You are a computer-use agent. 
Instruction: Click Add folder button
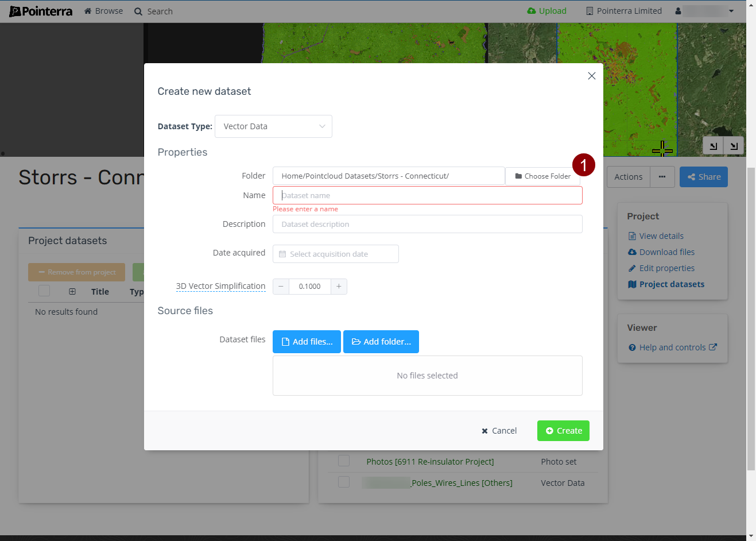(381, 342)
